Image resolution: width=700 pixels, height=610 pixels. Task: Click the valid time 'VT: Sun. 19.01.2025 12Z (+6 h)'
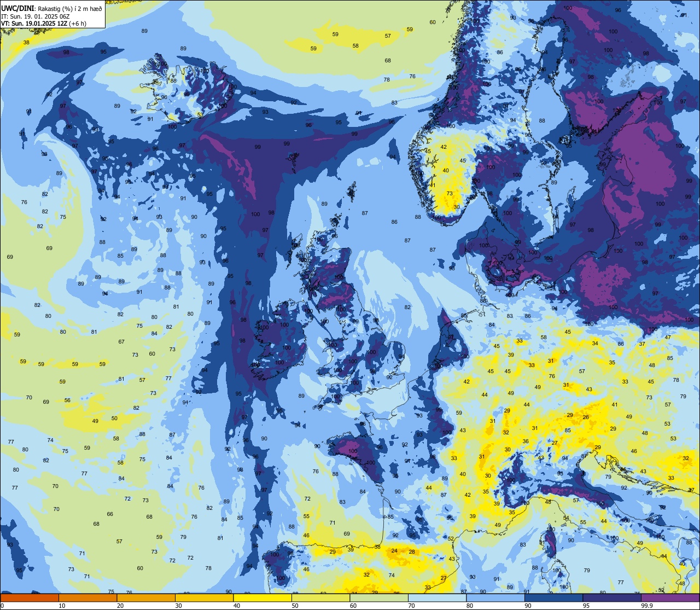coord(44,24)
